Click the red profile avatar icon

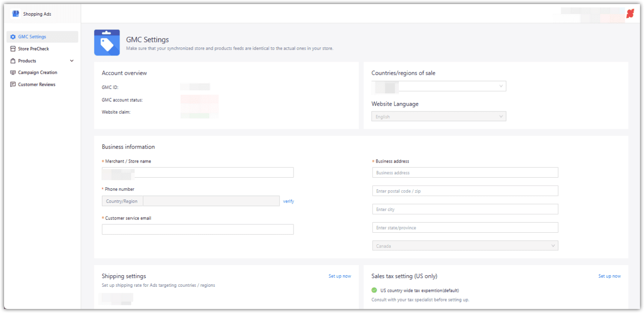pos(630,14)
